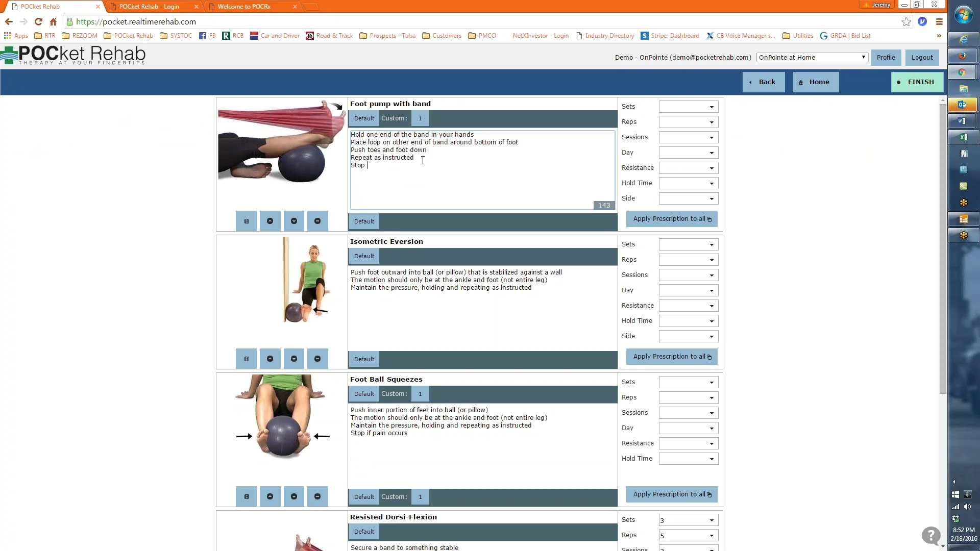Click grid icon under Foot Ball Squeezes image
This screenshot has height=551, width=980.
(247, 496)
